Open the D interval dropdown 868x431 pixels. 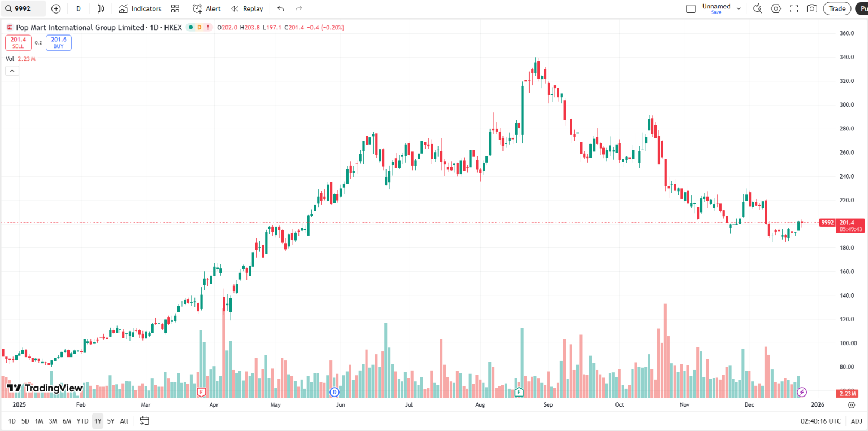click(x=78, y=8)
